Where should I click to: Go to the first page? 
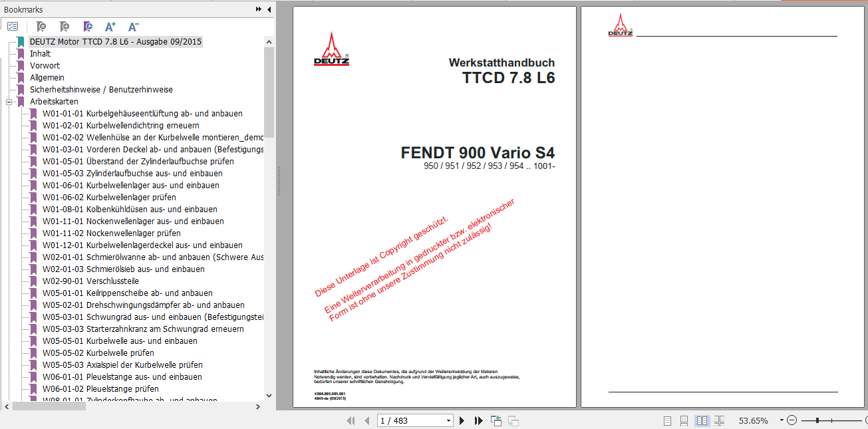click(x=350, y=420)
